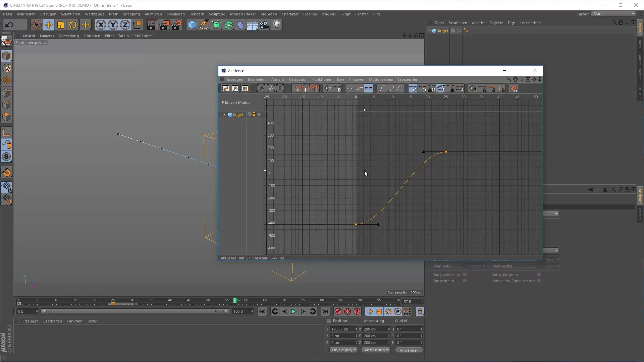Screen dimensions: 644x362
Task: Open the MoGraph menu
Action: coord(269,14)
